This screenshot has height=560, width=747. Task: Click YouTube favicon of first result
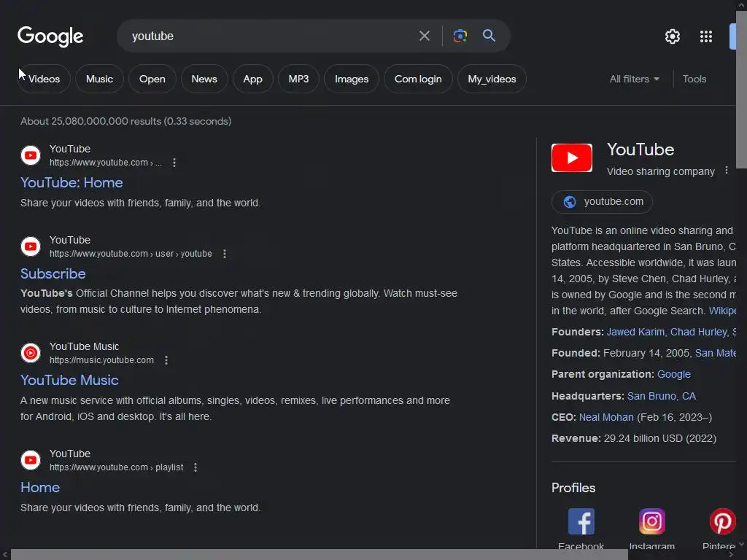(31, 155)
